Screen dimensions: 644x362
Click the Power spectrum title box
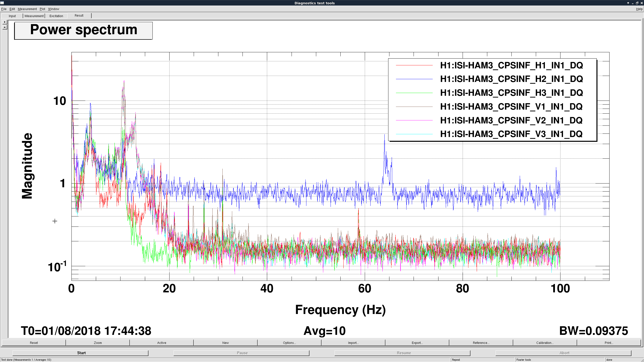point(84,31)
